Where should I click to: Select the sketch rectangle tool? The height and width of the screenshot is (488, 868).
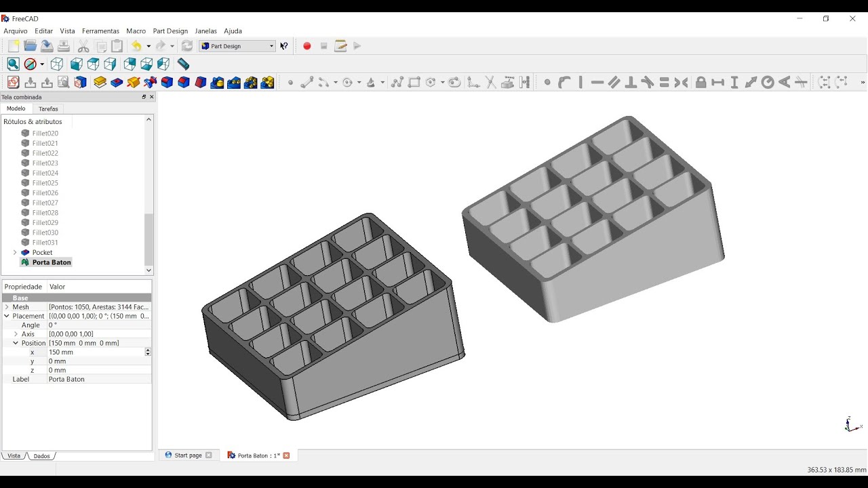(x=414, y=83)
